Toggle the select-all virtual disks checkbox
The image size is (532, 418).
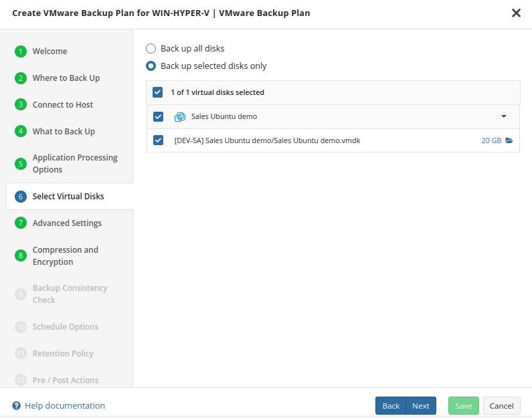158,92
